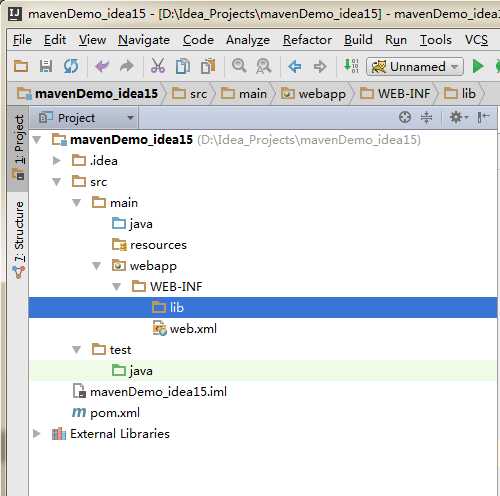Select the pom.xml file
Viewport: 500px width, 496px height.
[106, 413]
